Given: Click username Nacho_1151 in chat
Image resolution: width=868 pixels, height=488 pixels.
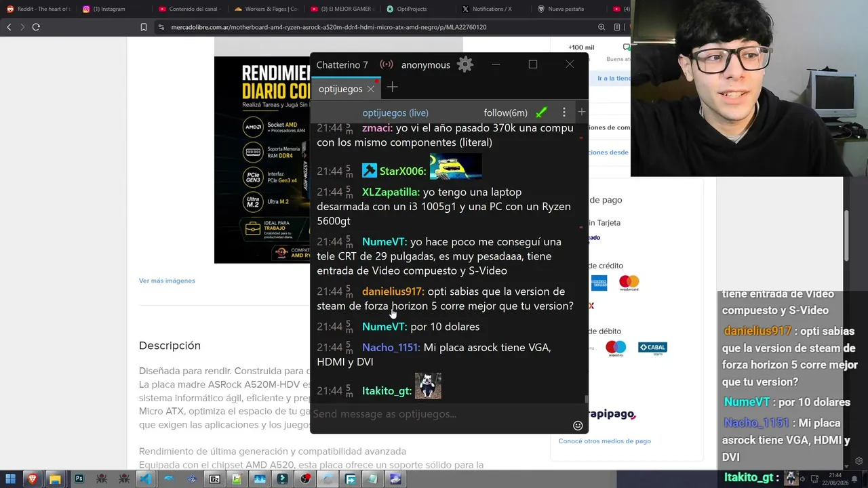Looking at the screenshot, I should [391, 347].
